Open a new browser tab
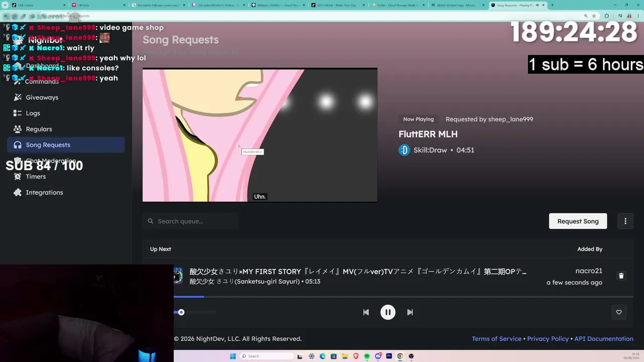The width and height of the screenshot is (644, 362). point(552,5)
